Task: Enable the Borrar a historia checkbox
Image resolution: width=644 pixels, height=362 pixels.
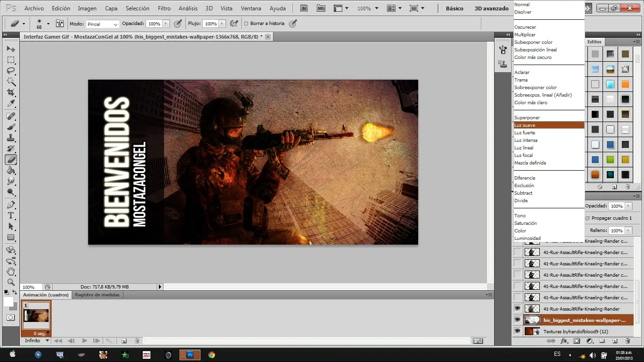Action: [x=246, y=24]
